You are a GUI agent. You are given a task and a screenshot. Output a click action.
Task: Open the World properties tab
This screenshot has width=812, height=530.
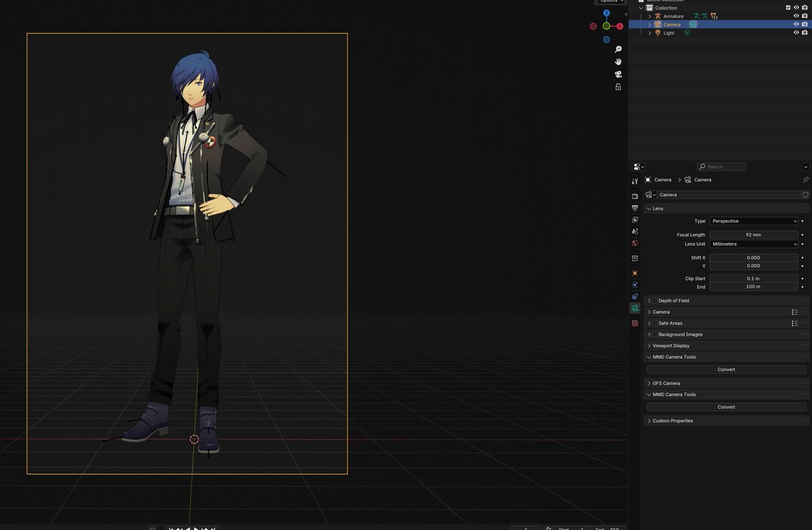click(x=635, y=243)
